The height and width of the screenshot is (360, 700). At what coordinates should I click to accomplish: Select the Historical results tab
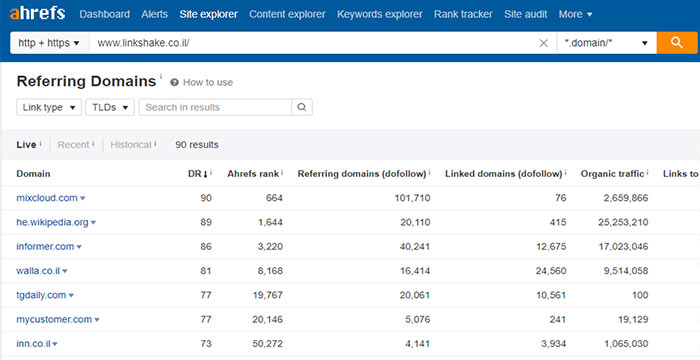coord(131,145)
